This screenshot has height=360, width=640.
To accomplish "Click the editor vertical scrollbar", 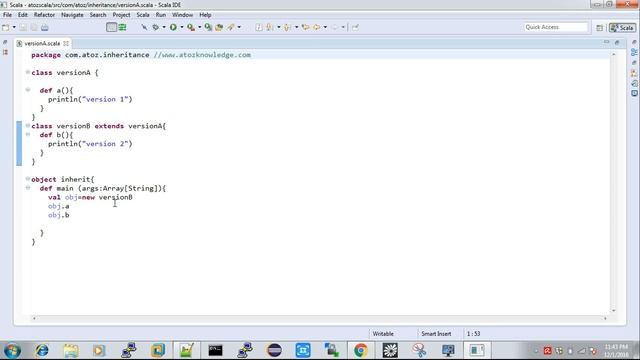I will [613, 182].
